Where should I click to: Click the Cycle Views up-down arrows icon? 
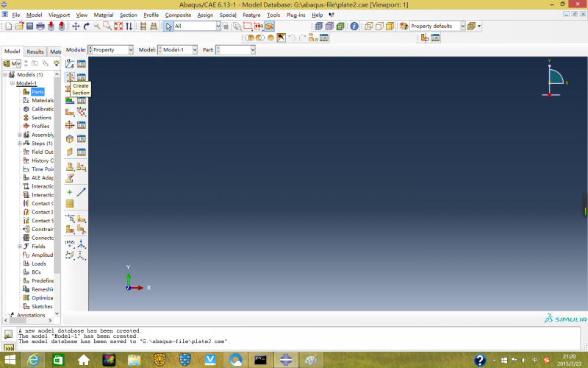point(129,26)
